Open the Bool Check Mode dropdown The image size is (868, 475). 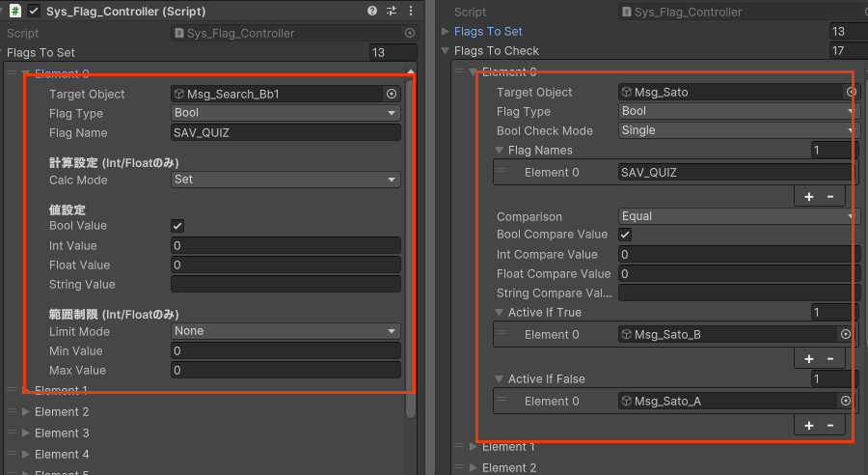738,130
